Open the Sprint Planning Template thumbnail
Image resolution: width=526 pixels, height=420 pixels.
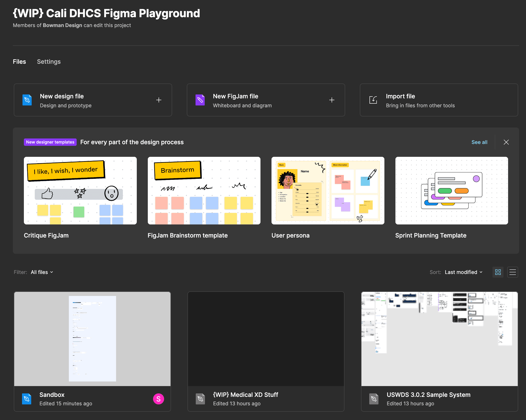(x=452, y=191)
